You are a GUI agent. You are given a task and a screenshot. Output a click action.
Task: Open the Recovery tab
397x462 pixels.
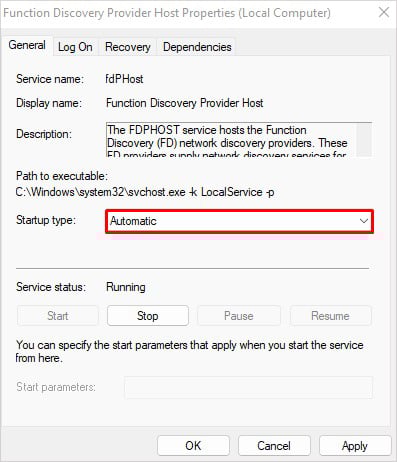[x=128, y=47]
